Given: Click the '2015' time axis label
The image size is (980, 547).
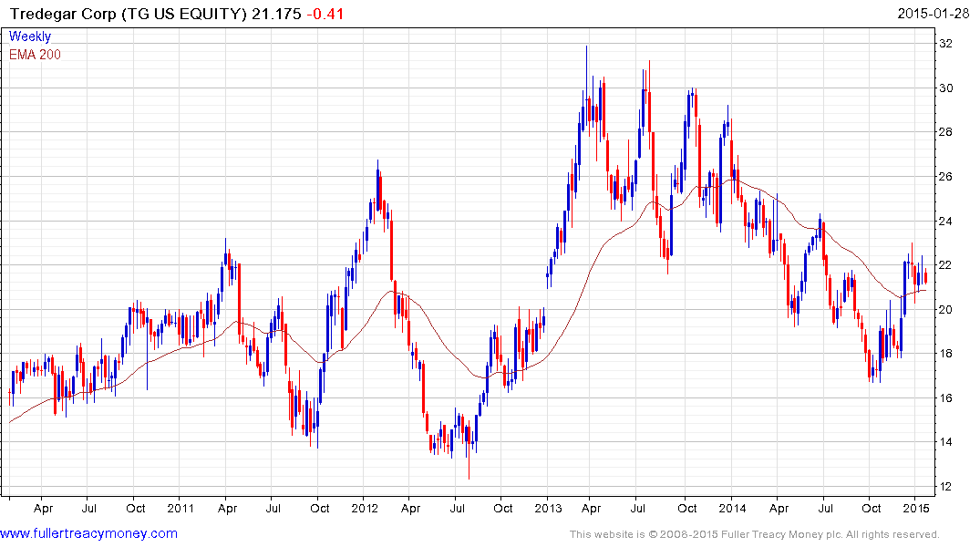Looking at the screenshot, I should tap(915, 508).
